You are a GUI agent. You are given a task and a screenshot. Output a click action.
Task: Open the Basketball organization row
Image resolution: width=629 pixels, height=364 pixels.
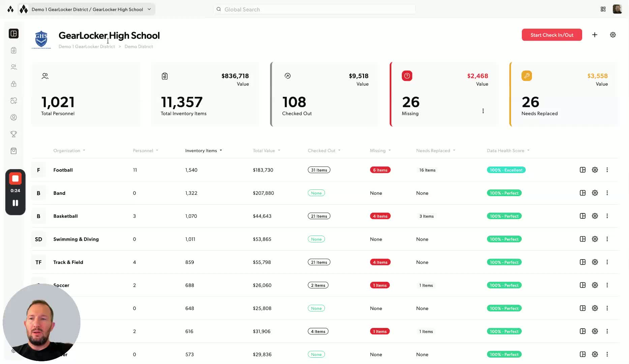coord(325,216)
